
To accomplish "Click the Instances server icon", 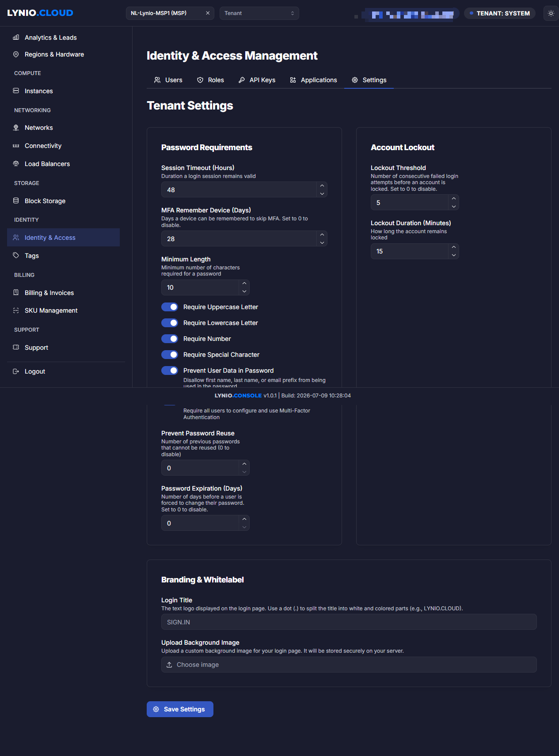I will [x=16, y=91].
